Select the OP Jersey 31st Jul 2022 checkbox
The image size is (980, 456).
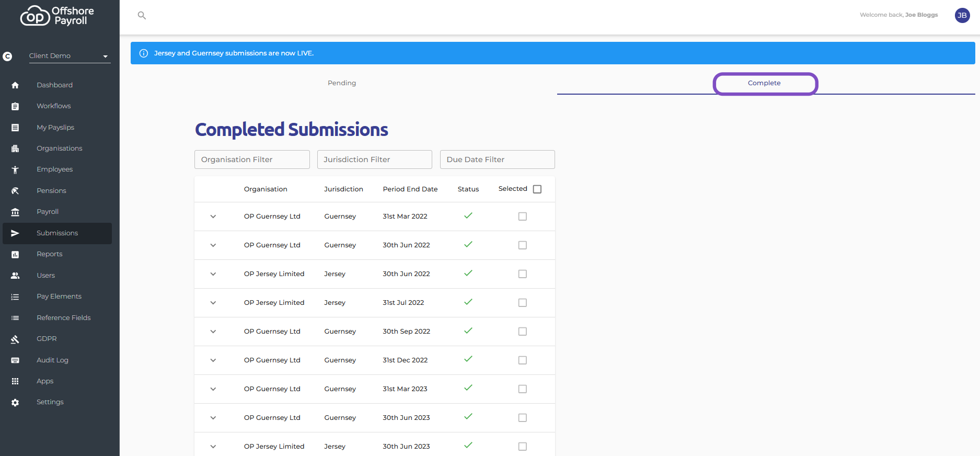click(522, 303)
